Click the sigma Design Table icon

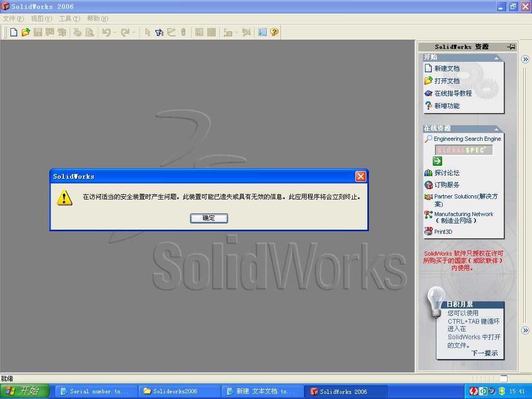(228, 32)
